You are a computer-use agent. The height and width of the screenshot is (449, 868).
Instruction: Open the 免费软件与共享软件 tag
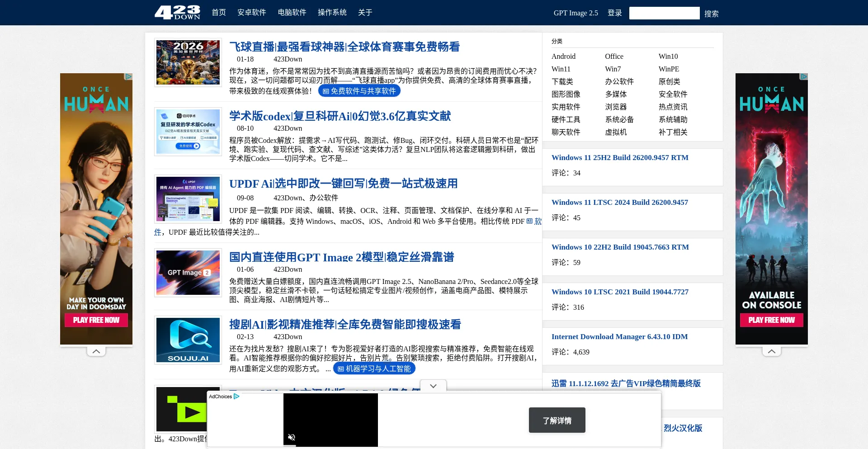click(359, 91)
